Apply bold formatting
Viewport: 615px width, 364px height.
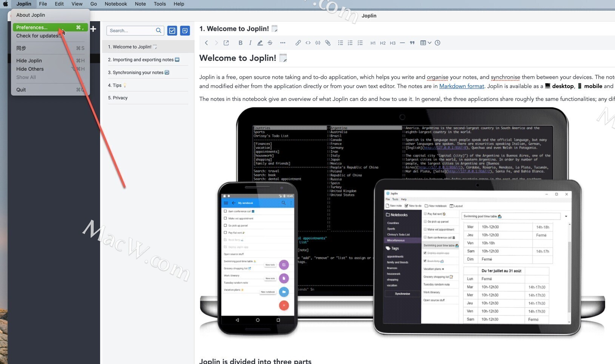pyautogui.click(x=240, y=43)
